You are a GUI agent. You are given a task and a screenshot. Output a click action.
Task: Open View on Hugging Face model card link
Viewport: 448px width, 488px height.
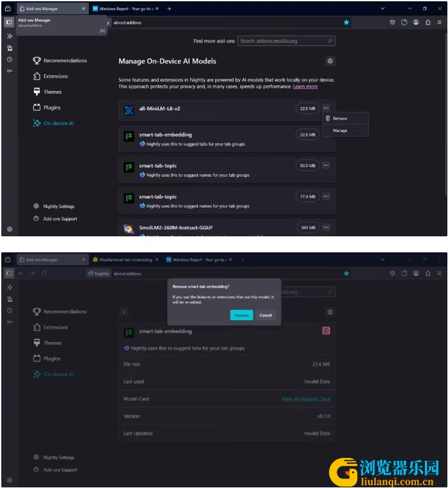[306, 399]
